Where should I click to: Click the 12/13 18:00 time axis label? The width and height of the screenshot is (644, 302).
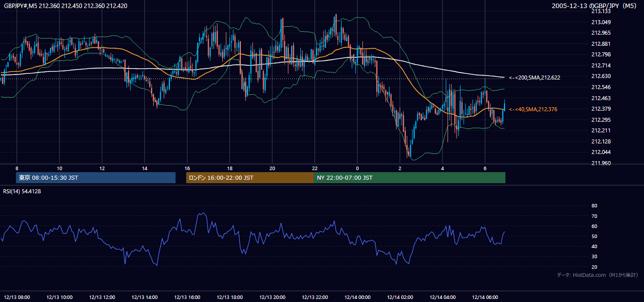230,297
